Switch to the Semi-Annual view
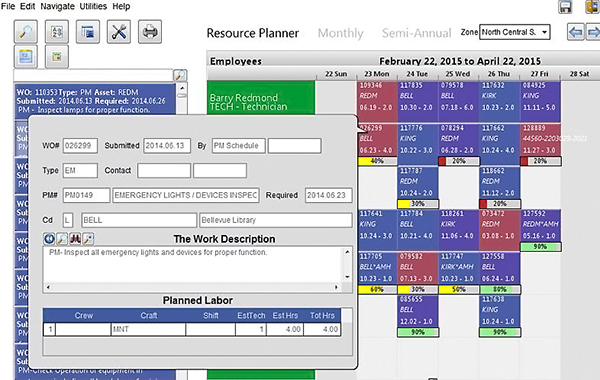This screenshot has height=380, width=600. coord(416,33)
